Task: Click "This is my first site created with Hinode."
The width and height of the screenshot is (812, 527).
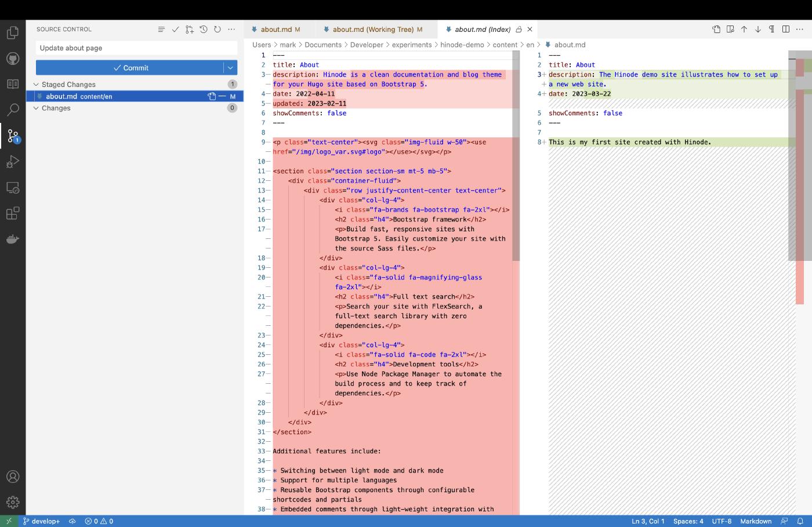Action: [x=630, y=142]
